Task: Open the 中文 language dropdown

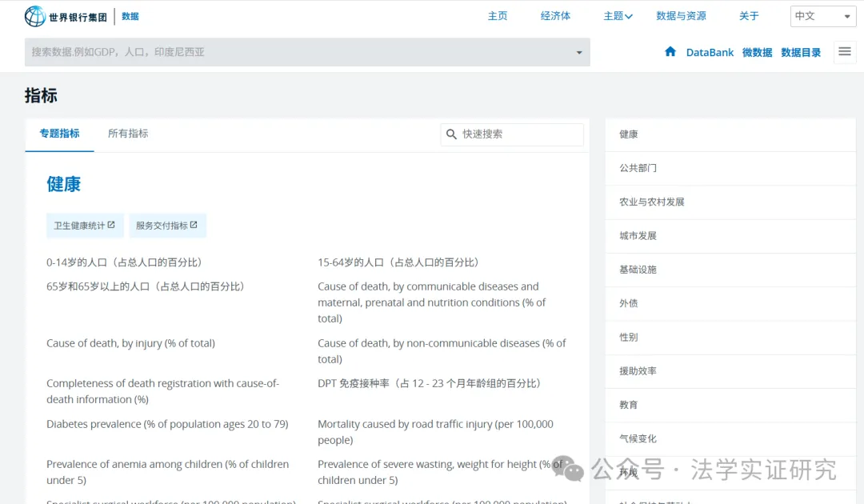Action: click(x=823, y=17)
